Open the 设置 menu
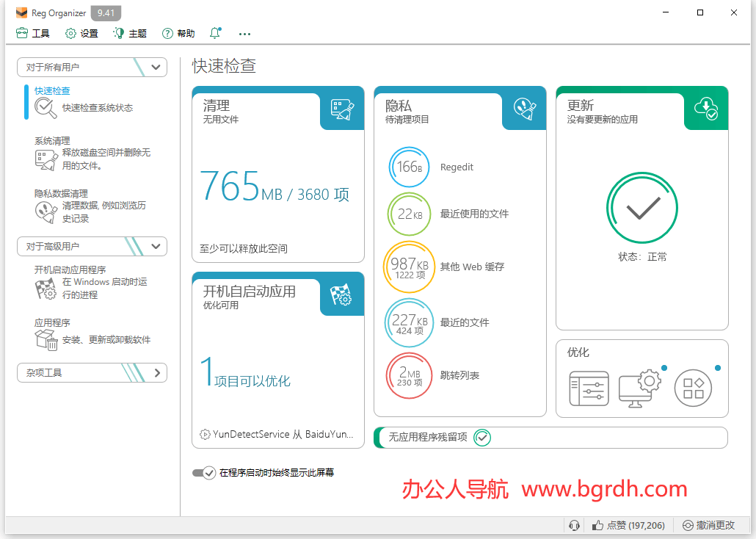Image resolution: width=756 pixels, height=539 pixels. tap(81, 33)
